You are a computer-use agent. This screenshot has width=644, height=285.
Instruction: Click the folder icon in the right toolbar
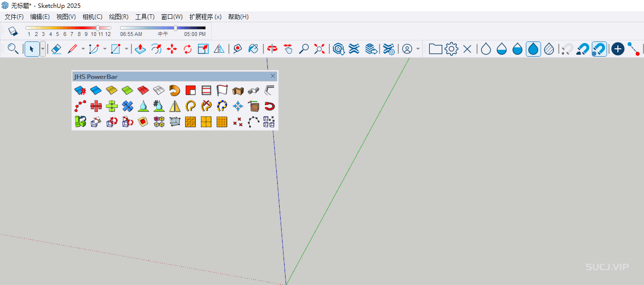click(436, 49)
